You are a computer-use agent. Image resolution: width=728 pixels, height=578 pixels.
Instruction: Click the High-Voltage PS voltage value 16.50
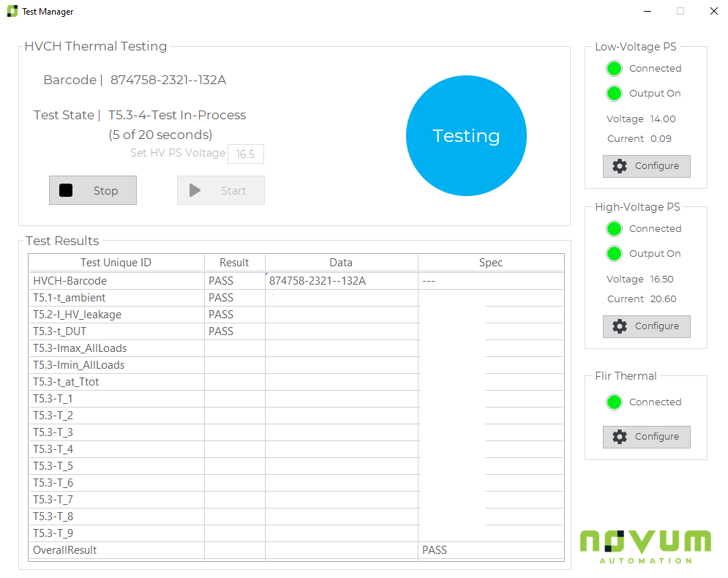(x=661, y=279)
